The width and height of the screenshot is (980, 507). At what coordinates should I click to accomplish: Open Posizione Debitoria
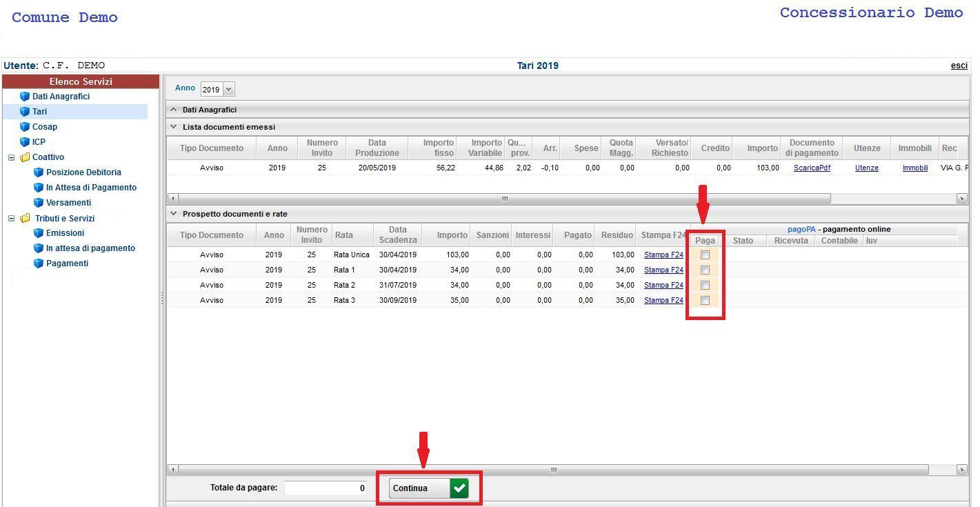point(83,172)
